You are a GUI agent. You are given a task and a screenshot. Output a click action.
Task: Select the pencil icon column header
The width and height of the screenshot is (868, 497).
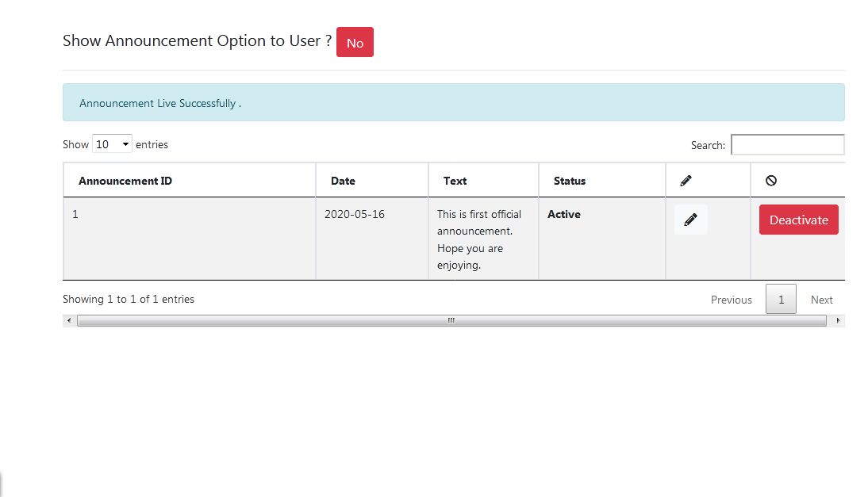click(x=686, y=180)
